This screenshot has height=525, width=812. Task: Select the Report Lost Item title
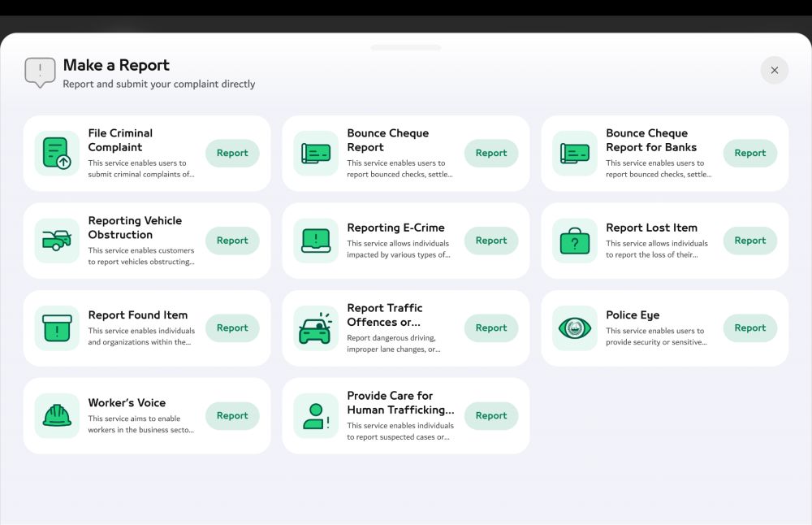tap(651, 228)
